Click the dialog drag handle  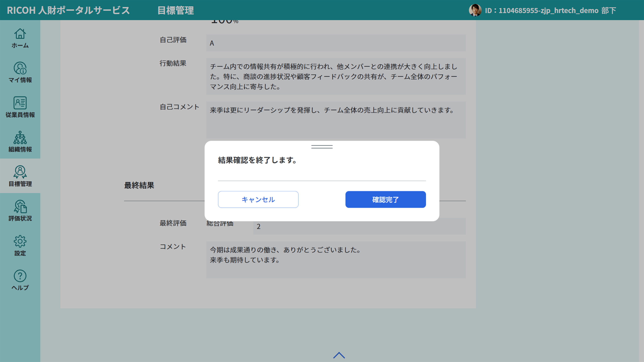[x=321, y=147]
